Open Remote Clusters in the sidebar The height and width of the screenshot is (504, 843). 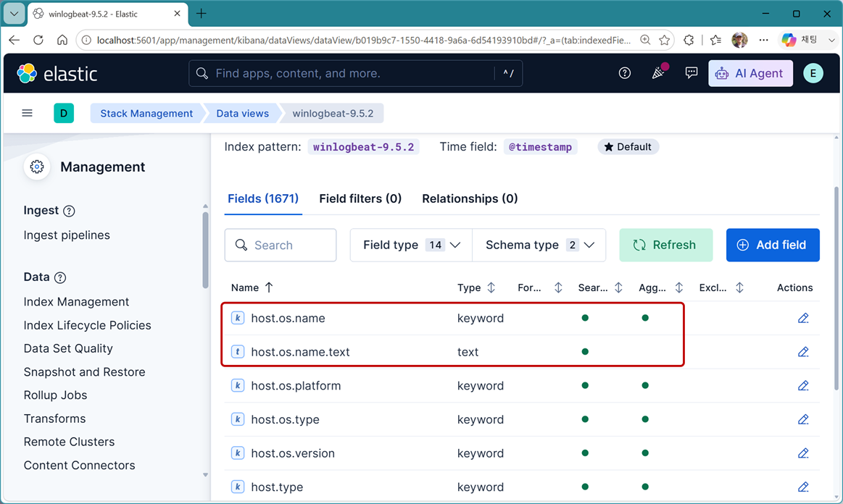click(x=70, y=442)
